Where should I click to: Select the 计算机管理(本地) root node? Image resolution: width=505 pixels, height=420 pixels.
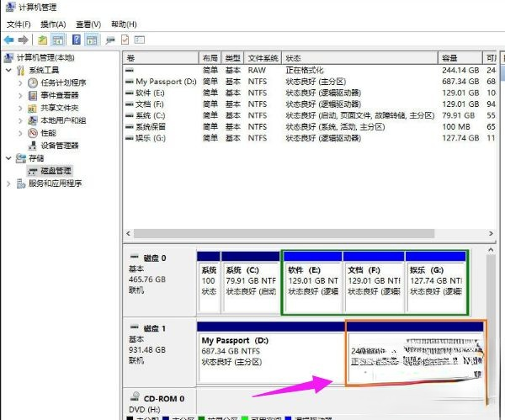[x=39, y=57]
